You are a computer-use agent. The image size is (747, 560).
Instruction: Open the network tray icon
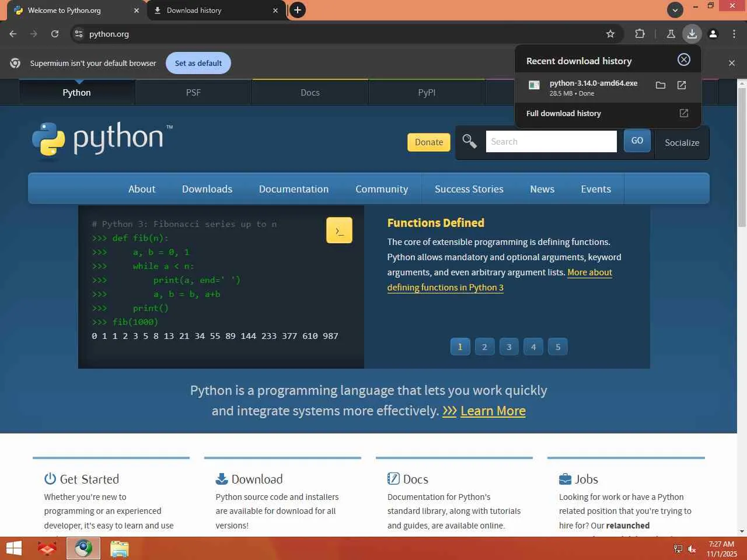(x=678, y=549)
